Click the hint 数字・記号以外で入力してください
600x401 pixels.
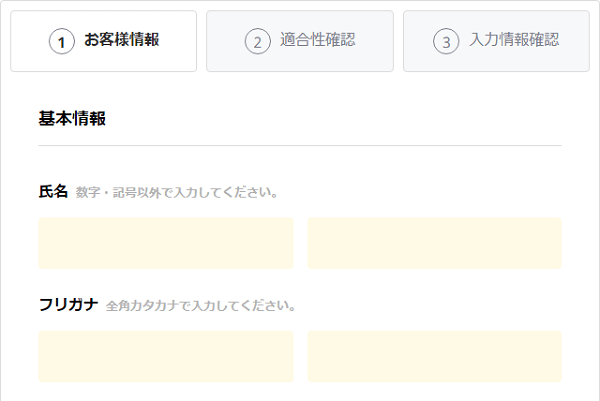(x=176, y=192)
